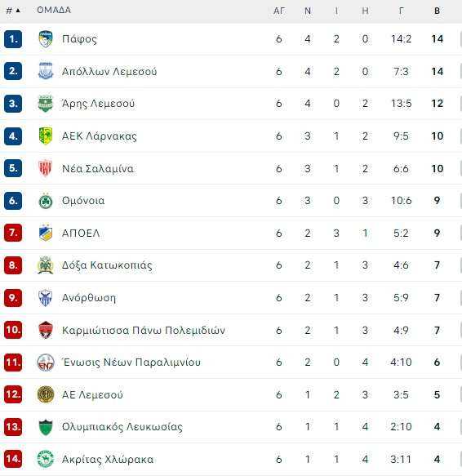Image resolution: width=462 pixels, height=476 pixels.
Task: Click the Ανόρθωση blue crest icon
Action: pos(46,298)
